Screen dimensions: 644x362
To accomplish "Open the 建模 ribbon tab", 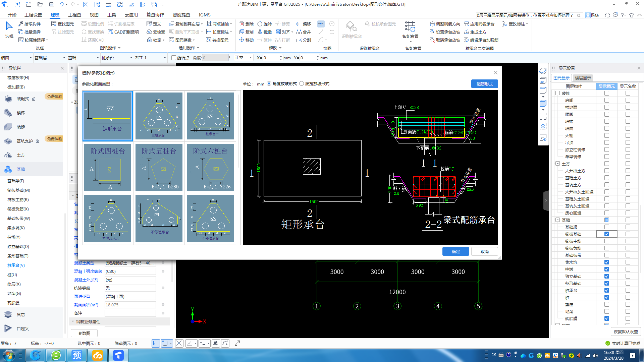I will [55, 15].
